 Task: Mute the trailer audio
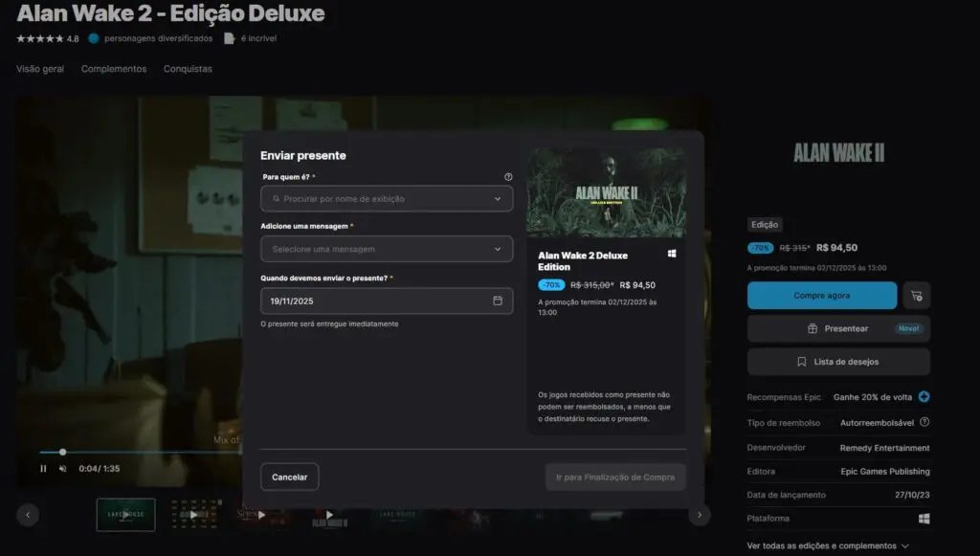point(63,469)
